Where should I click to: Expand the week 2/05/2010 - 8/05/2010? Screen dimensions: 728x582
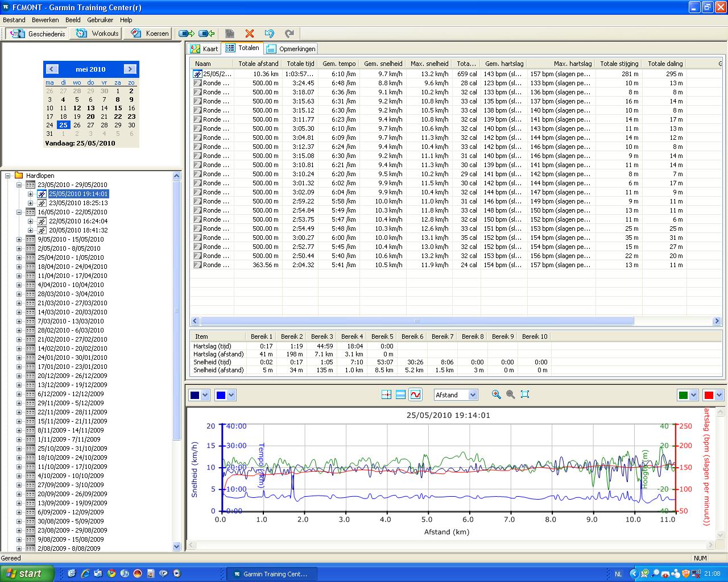pos(19,248)
